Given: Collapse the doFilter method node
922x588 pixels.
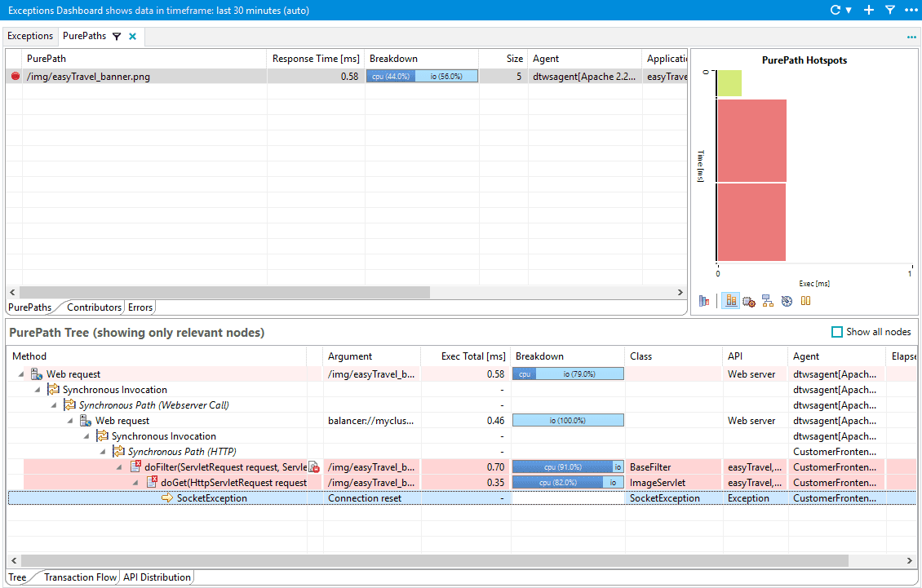Looking at the screenshot, I should (x=119, y=467).
